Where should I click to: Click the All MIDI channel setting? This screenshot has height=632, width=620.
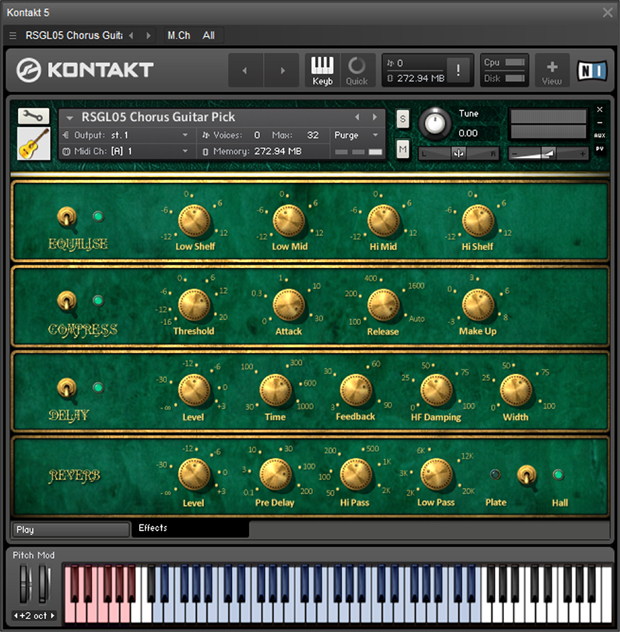[208, 35]
